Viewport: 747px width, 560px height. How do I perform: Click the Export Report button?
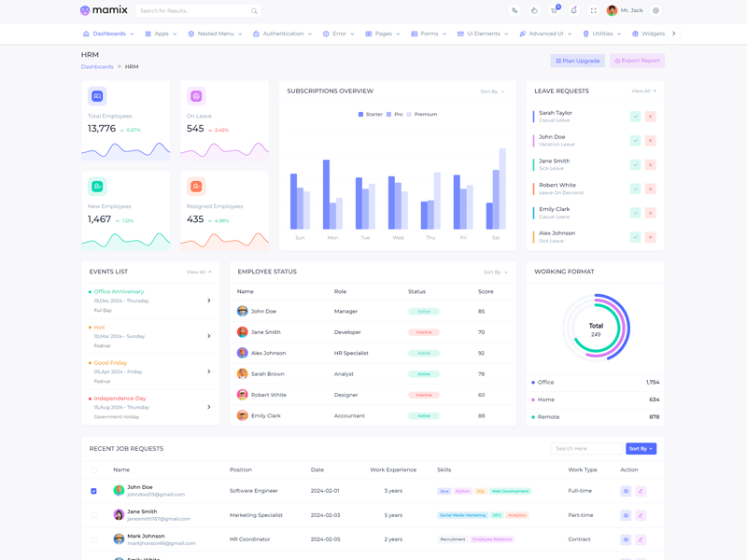pos(637,61)
